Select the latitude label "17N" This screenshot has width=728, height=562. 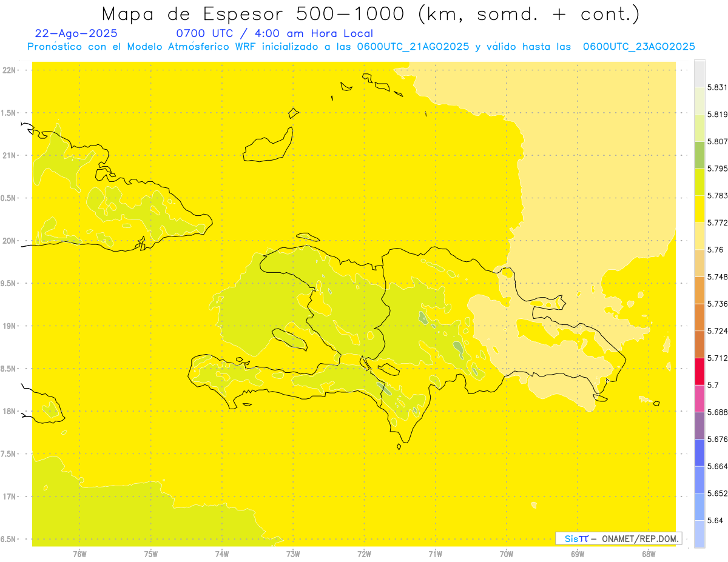[9, 497]
